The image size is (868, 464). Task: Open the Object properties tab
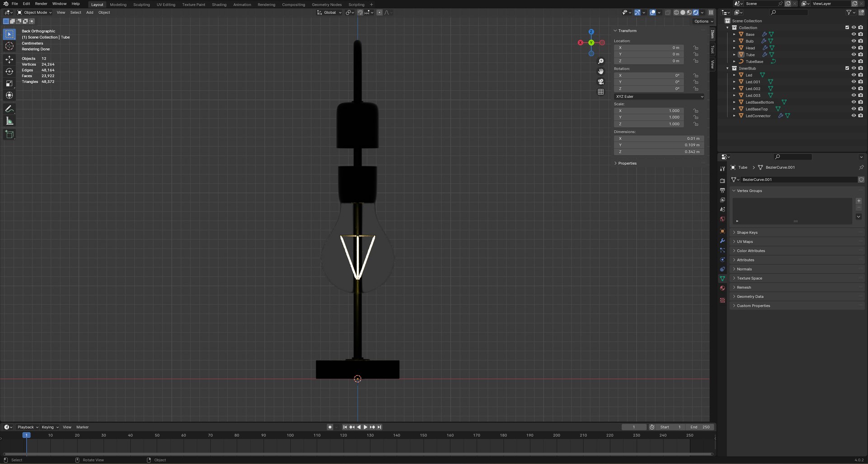[722, 231]
